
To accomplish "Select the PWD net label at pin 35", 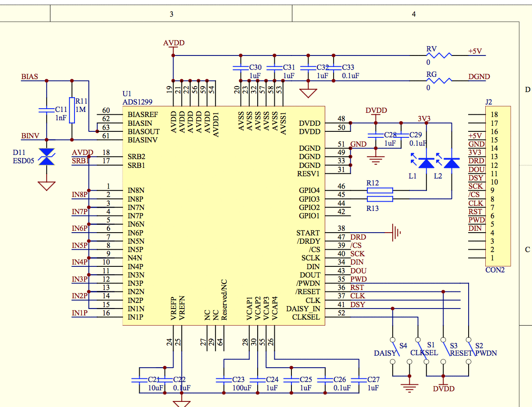I will click(358, 279).
